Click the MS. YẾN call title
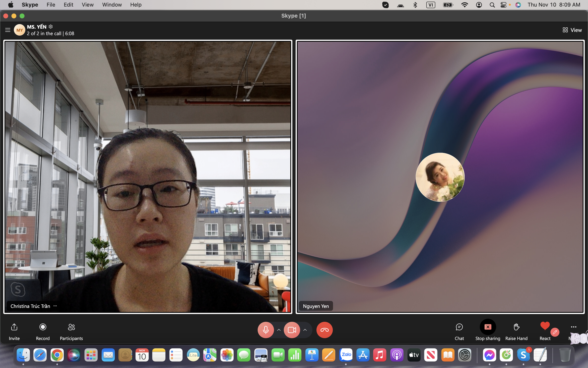Screen dimensions: 588x368 click(x=37, y=27)
